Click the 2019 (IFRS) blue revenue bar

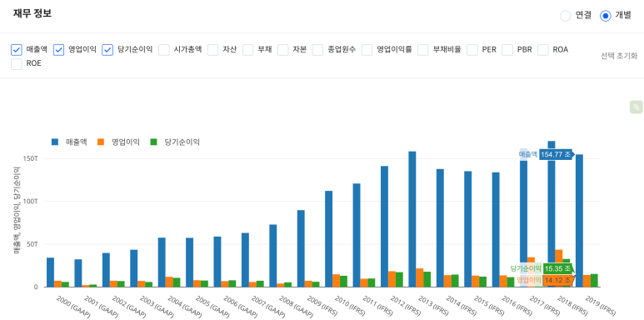(579, 221)
